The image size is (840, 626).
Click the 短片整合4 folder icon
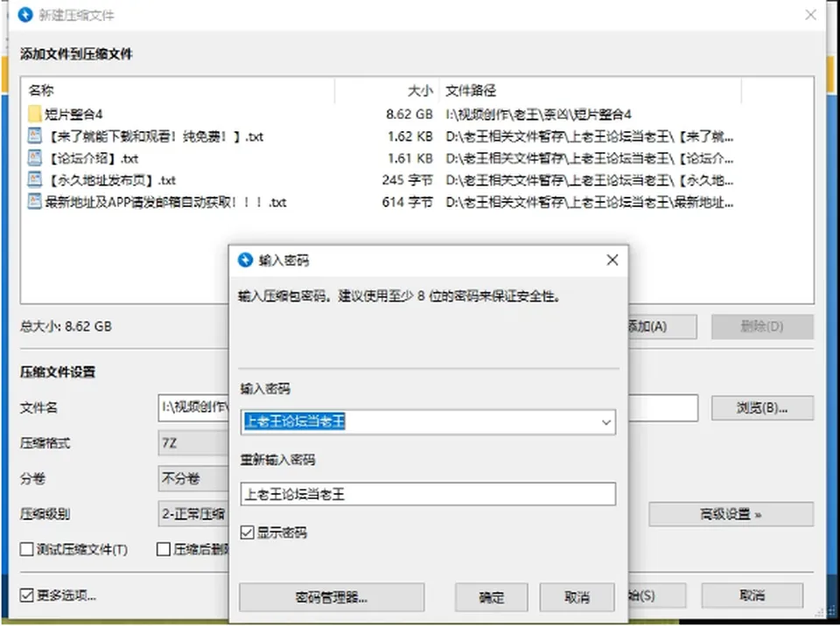(35, 114)
